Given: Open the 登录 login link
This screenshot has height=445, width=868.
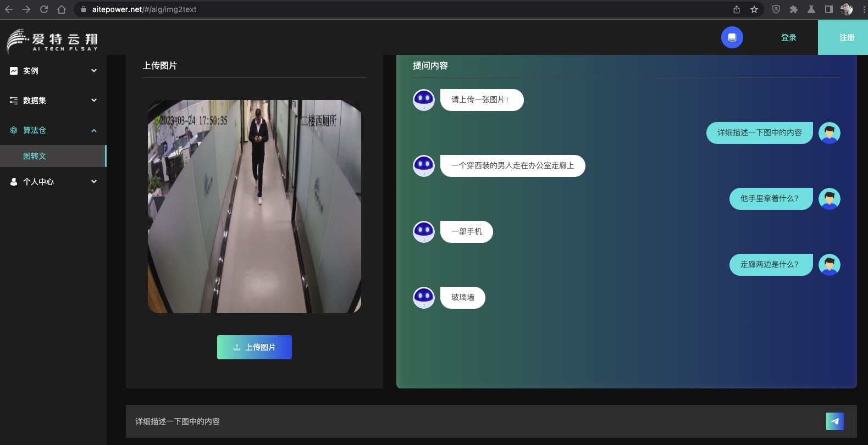Looking at the screenshot, I should coord(788,37).
